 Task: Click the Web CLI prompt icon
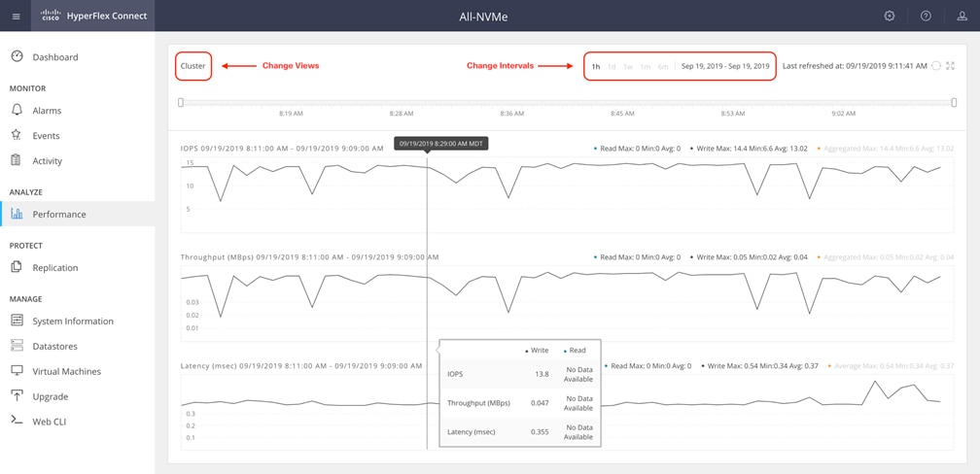point(17,421)
